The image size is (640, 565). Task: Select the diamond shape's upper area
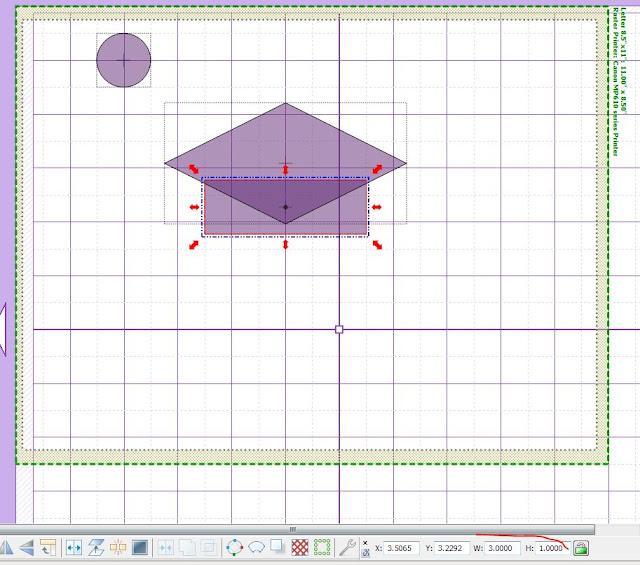click(x=285, y=135)
